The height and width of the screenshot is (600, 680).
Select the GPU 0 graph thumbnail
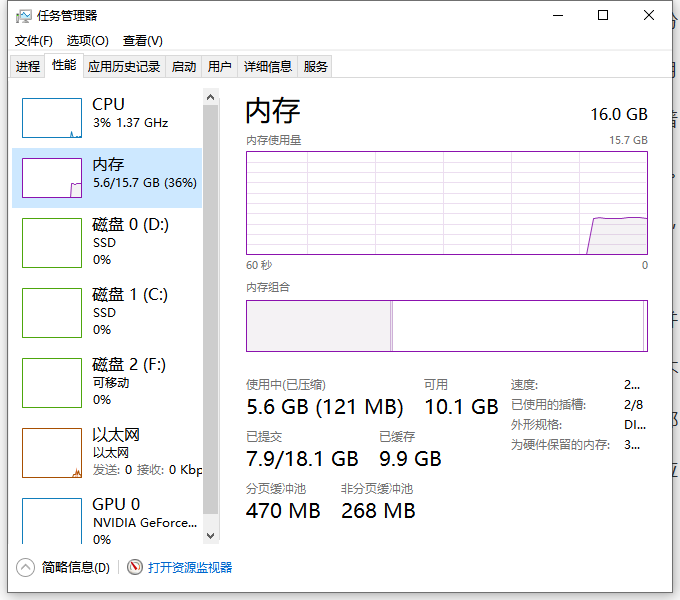(52, 520)
